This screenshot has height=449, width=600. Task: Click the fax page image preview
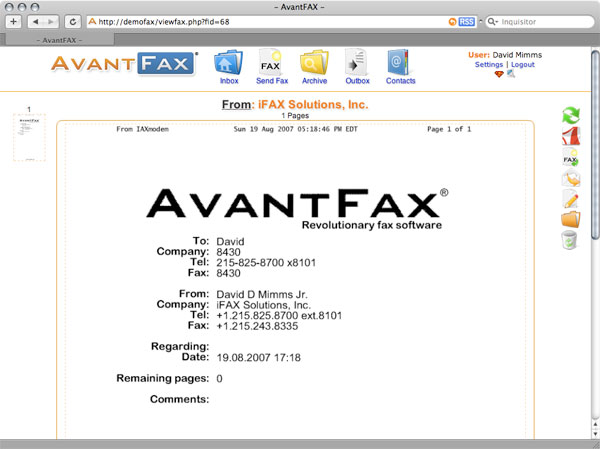tap(295, 280)
